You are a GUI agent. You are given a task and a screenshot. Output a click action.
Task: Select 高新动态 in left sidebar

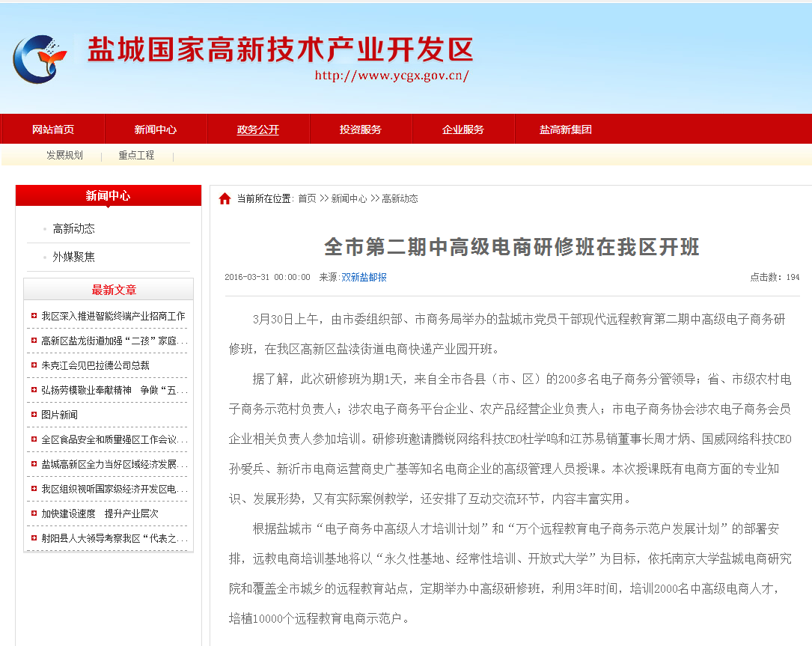click(x=73, y=228)
